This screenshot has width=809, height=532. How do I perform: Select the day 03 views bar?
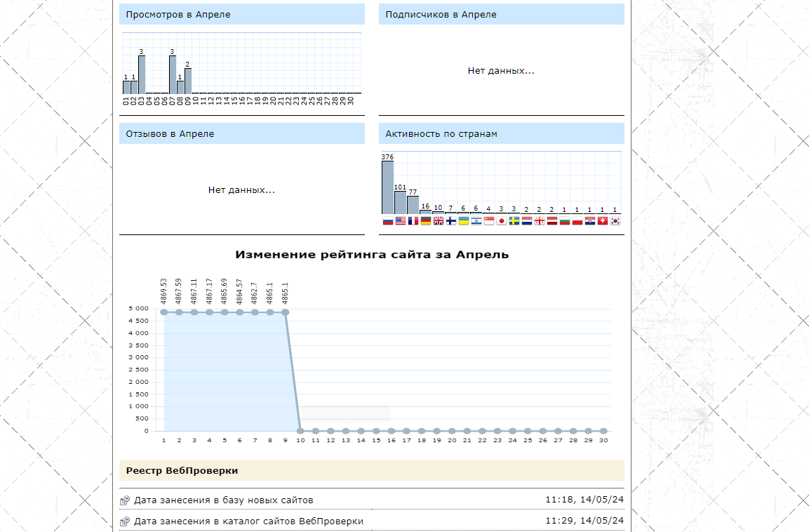(142, 75)
